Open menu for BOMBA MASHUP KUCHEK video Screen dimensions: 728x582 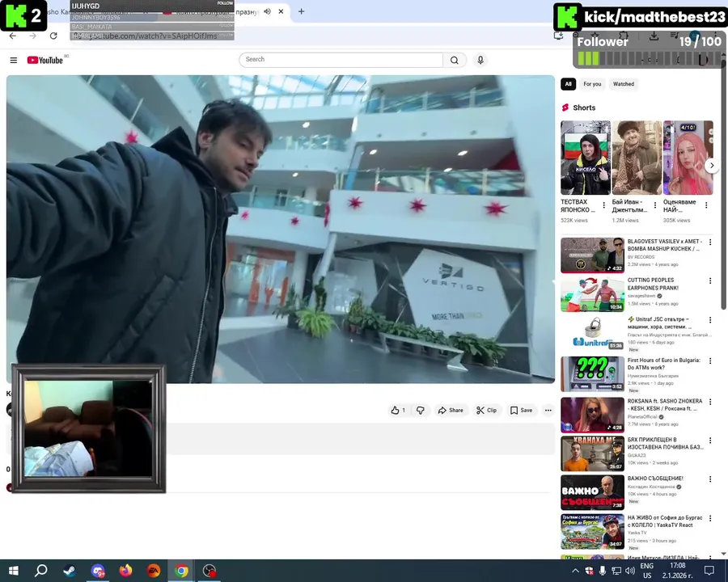click(x=710, y=242)
